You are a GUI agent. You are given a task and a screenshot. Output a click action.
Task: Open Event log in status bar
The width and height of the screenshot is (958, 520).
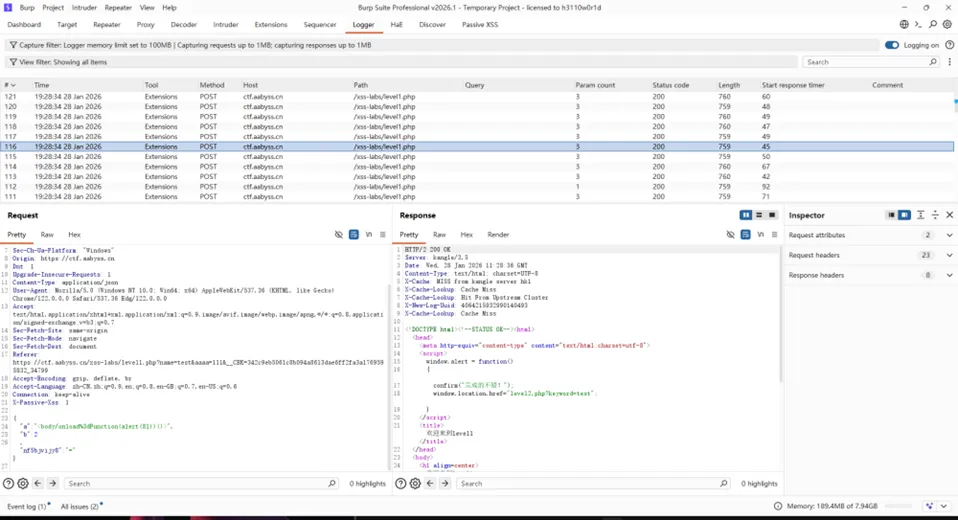click(26, 506)
